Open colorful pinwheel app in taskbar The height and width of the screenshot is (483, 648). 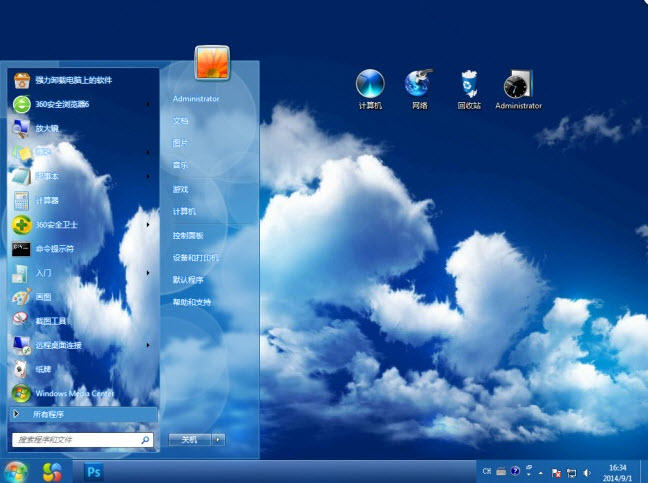point(52,472)
